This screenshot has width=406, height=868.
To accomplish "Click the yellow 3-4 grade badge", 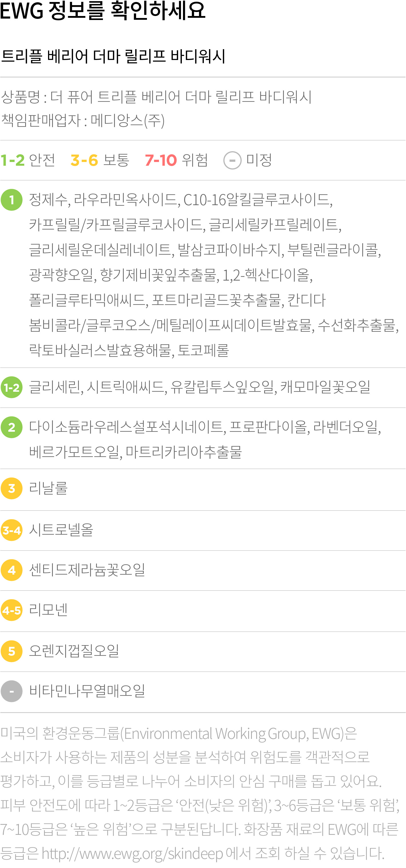I will point(12,530).
